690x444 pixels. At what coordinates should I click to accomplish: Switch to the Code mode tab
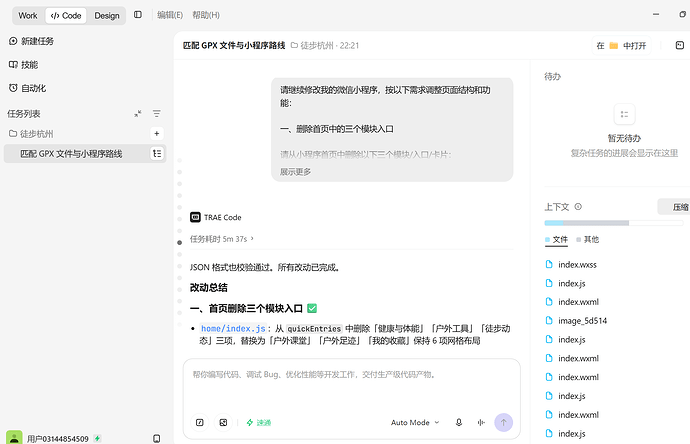66,16
